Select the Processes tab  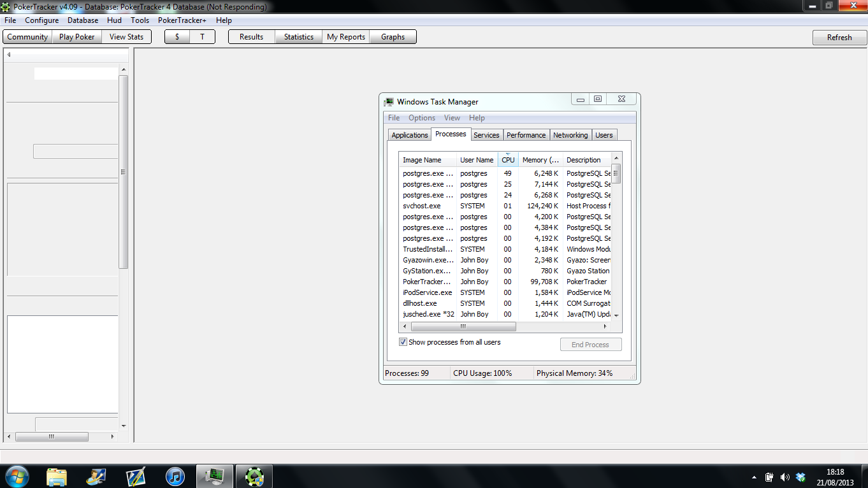(451, 134)
